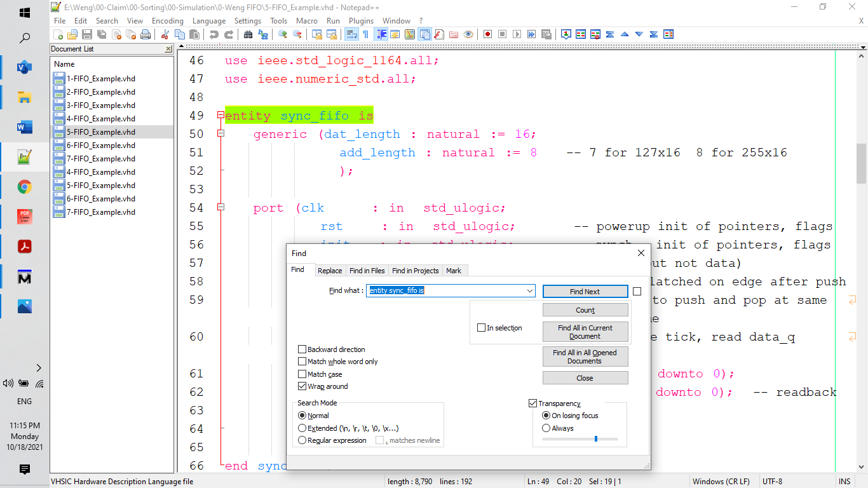Click the Find Next button
The width and height of the screenshot is (868, 488).
585,292
